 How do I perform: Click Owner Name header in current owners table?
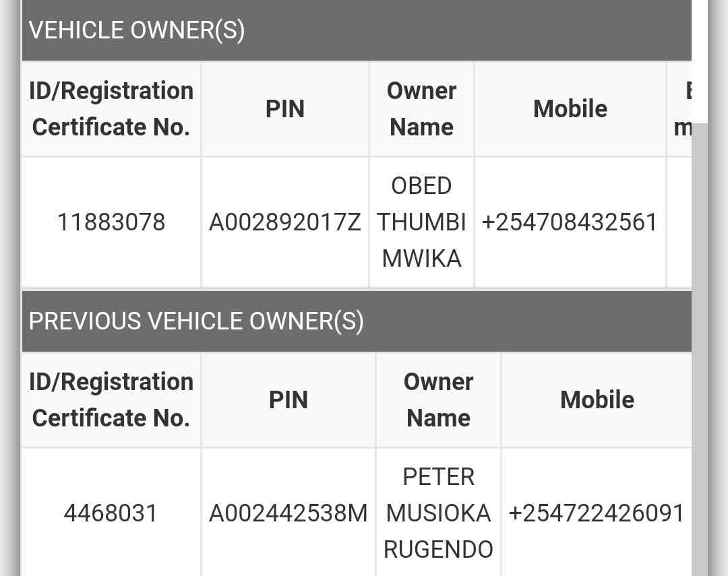coord(421,109)
